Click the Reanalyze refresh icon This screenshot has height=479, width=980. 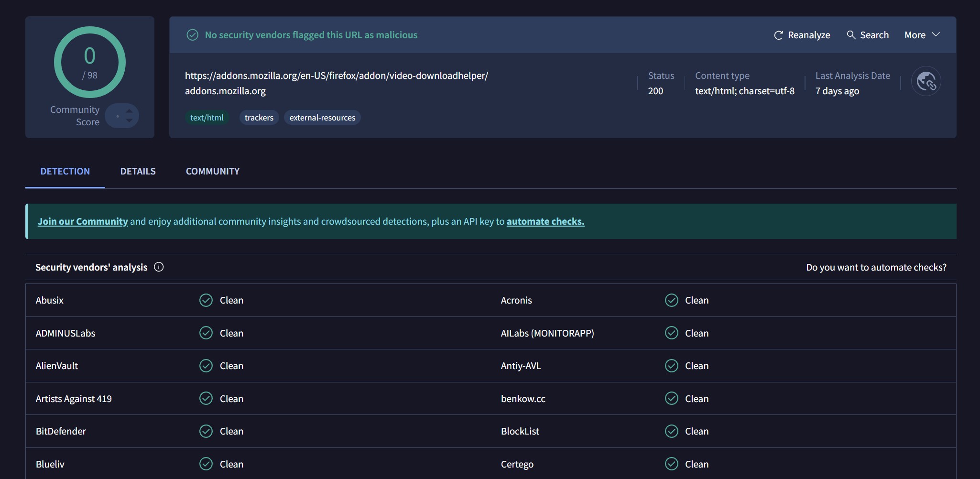(x=778, y=35)
